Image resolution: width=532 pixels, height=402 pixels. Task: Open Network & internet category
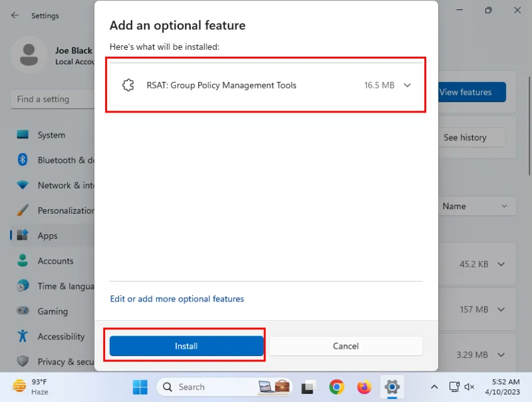pos(53,185)
